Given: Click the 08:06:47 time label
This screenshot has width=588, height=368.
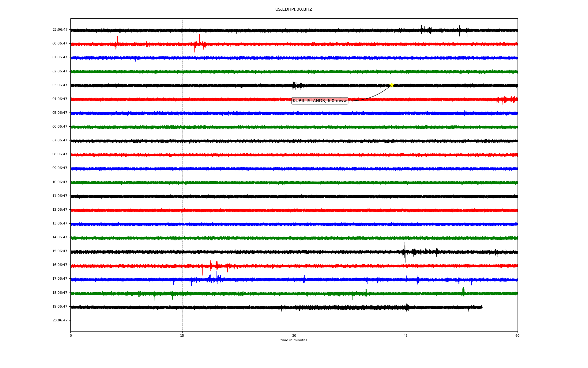Looking at the screenshot, I should [60, 154].
